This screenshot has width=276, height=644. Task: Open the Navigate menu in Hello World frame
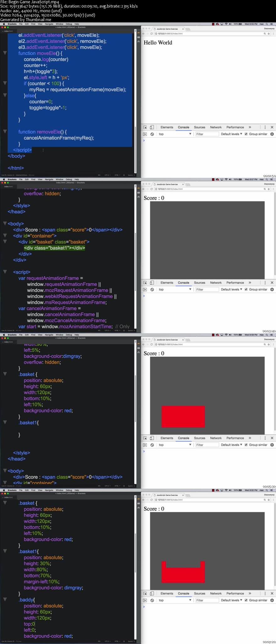(49, 24)
